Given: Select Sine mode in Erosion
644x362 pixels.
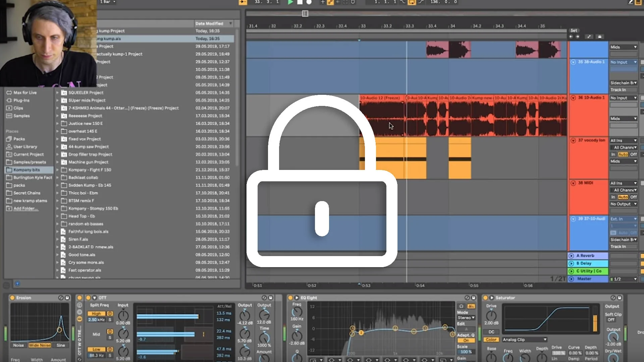Looking at the screenshot, I should tap(61, 345).
